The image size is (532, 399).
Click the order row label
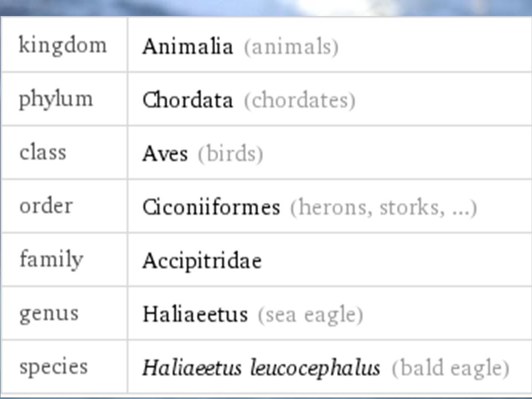coord(46,206)
